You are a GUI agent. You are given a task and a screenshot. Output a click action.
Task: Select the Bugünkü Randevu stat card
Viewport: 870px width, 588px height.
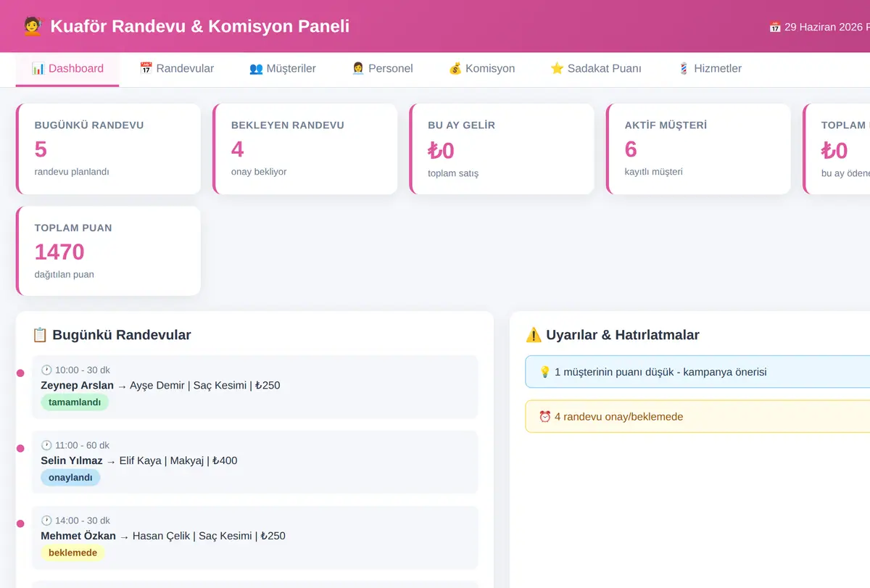[108, 149]
